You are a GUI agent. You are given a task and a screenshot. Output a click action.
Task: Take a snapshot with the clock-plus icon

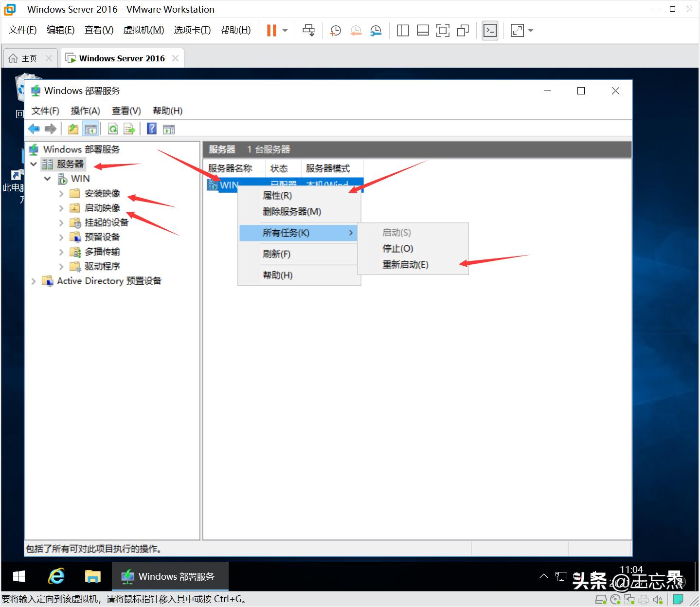coord(335,30)
